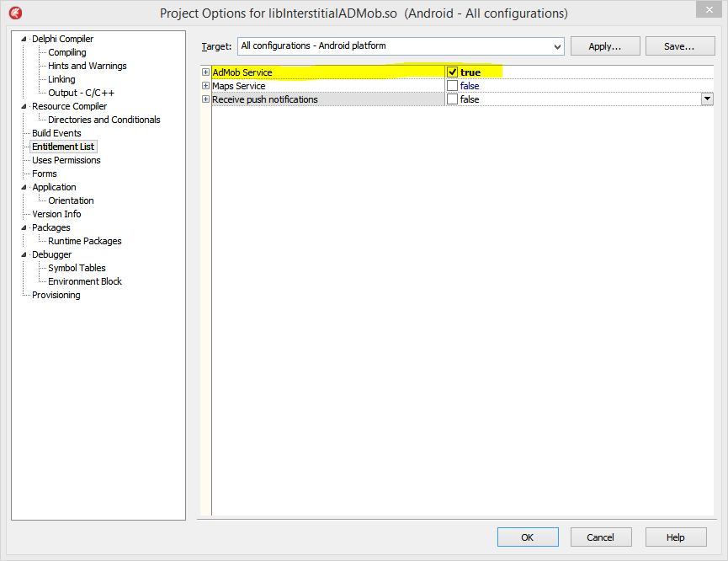Image resolution: width=728 pixels, height=561 pixels.
Task: Enable the Maps Service checkbox
Action: coord(452,85)
